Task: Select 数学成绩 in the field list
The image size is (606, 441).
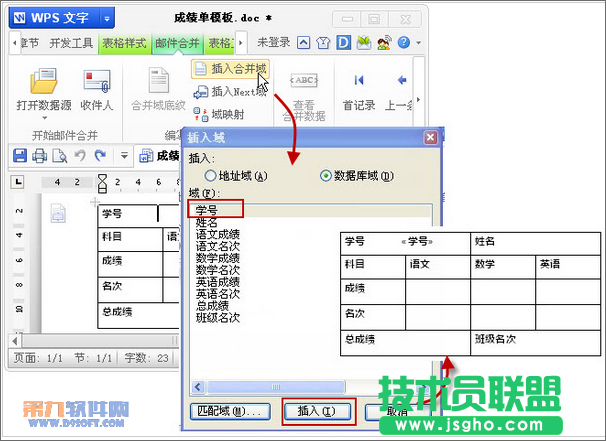Action: point(218,258)
